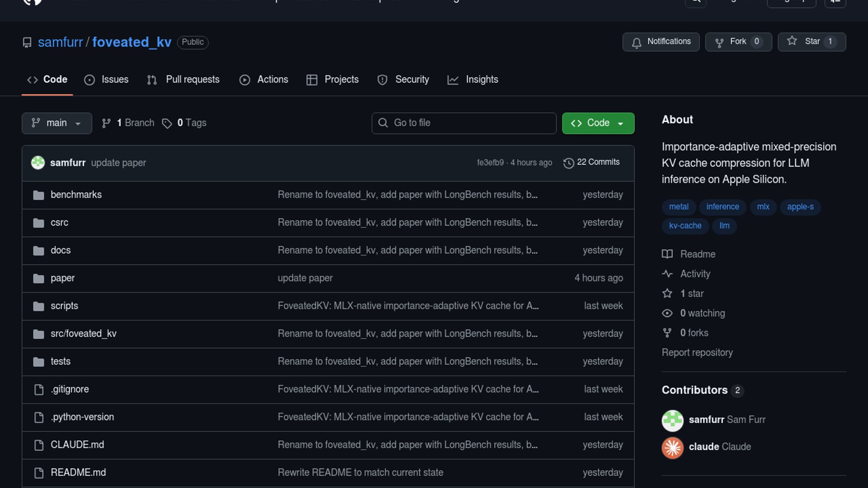
Task: Open the benchmarks folder
Action: click(x=76, y=195)
